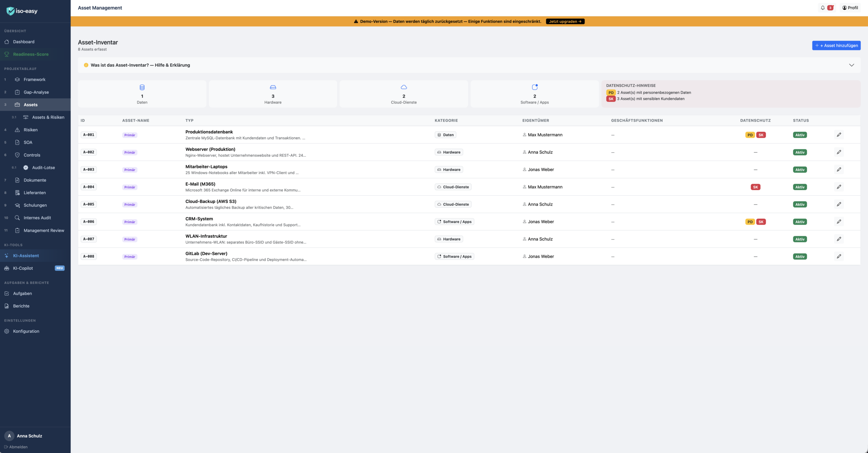Click the Cloud-Dienste summary card cloud icon
Viewport: 868px width, 453px height.
point(403,87)
